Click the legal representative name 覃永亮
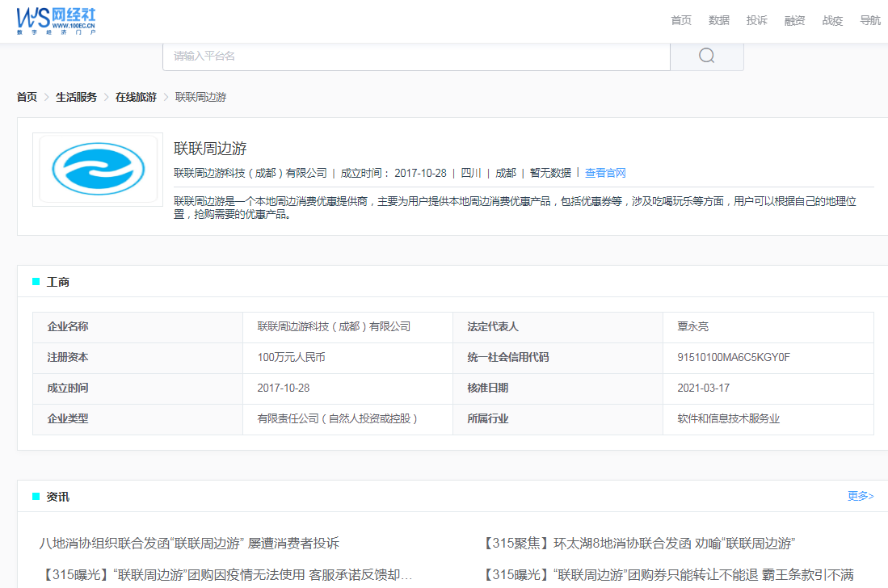The width and height of the screenshot is (888, 588). (692, 326)
